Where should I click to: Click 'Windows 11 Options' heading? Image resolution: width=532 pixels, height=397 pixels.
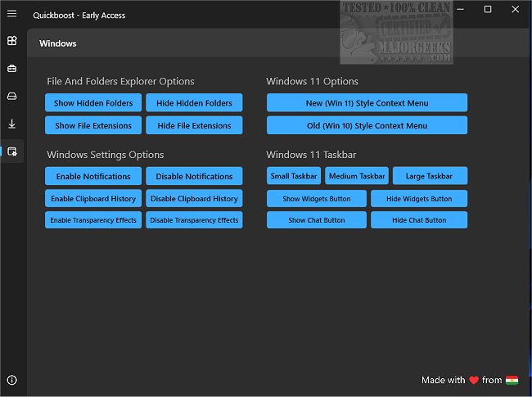point(312,81)
